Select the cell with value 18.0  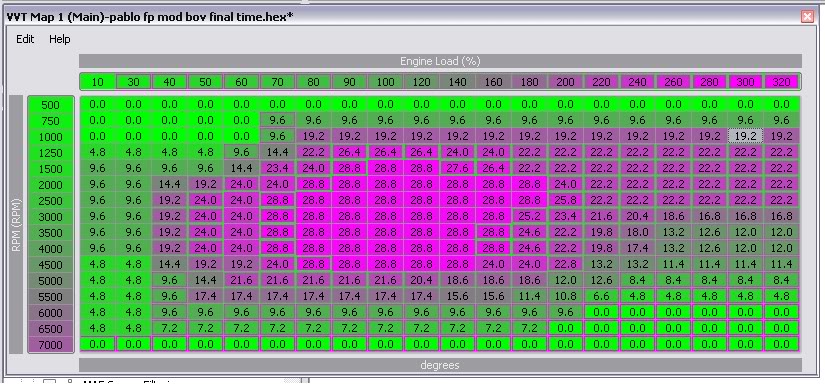pos(637,233)
